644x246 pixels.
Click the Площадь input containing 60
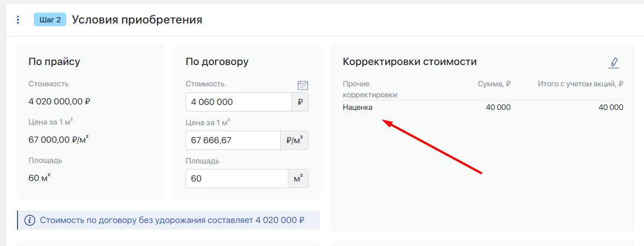[236, 178]
